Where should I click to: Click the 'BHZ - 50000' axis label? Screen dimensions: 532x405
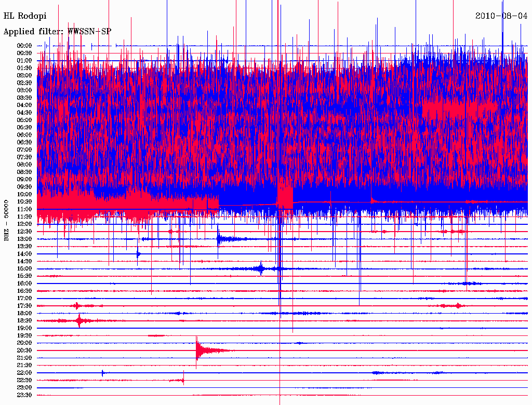pos(6,221)
